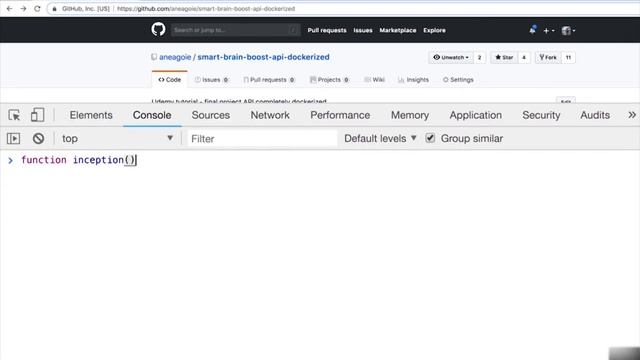Go to Marketplace in GitHub header
Image resolution: width=640 pixels, height=360 pixels.
click(398, 30)
